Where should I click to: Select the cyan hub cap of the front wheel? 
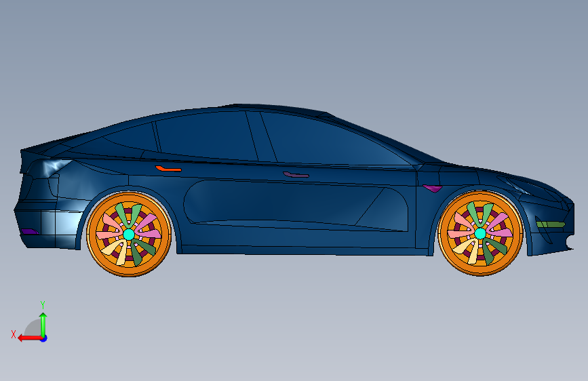(x=480, y=234)
